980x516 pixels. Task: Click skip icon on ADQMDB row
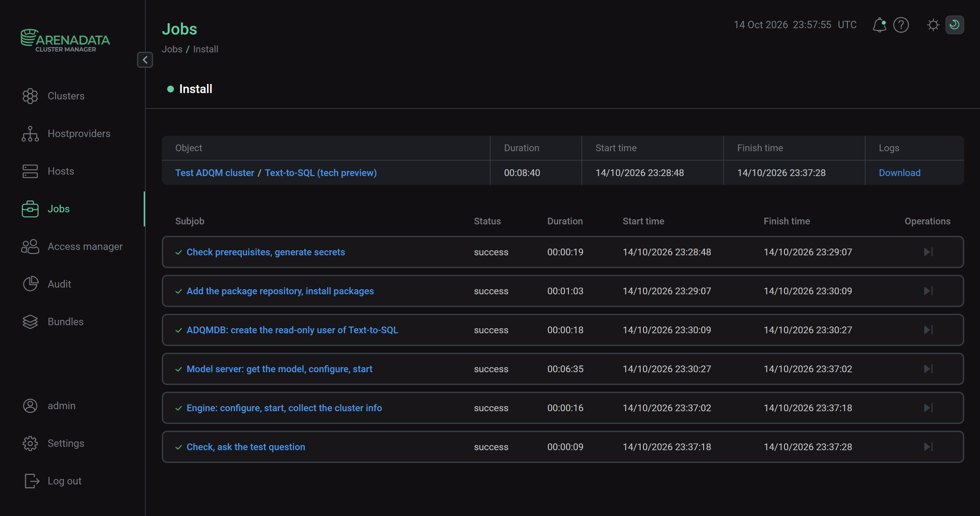tap(928, 330)
